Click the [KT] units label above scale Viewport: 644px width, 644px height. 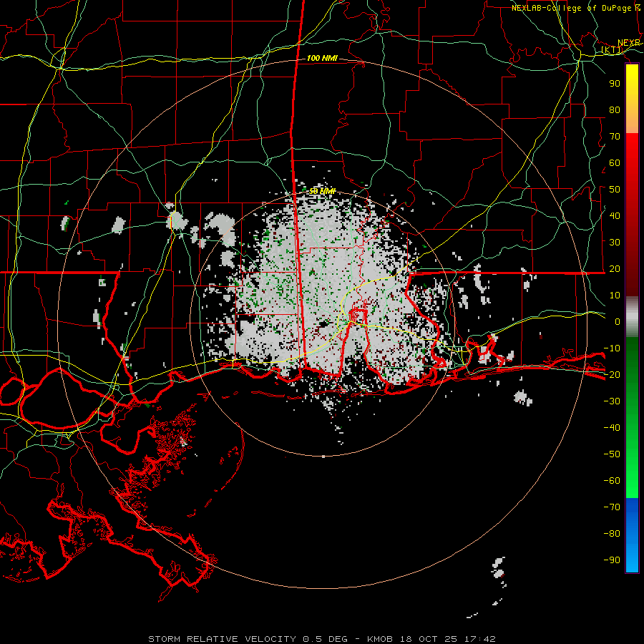click(612, 50)
